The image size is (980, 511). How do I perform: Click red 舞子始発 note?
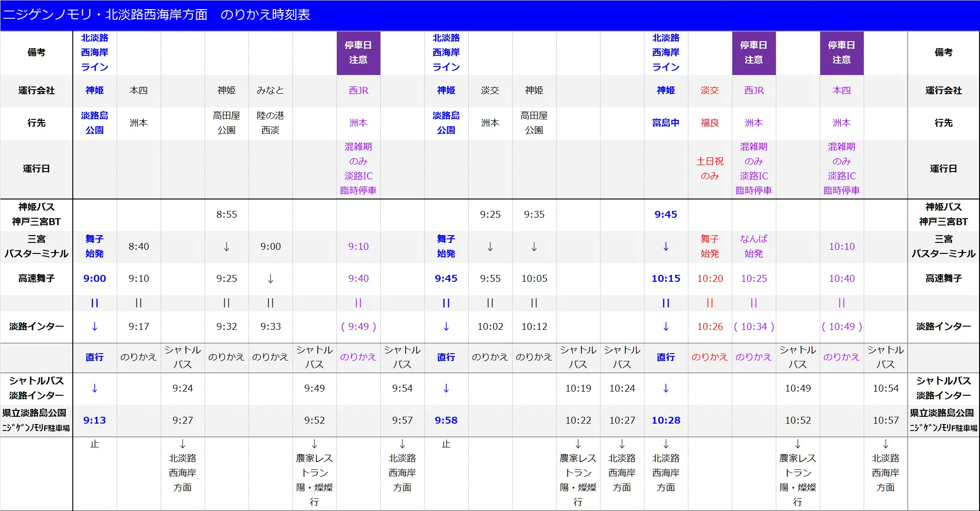click(x=709, y=246)
